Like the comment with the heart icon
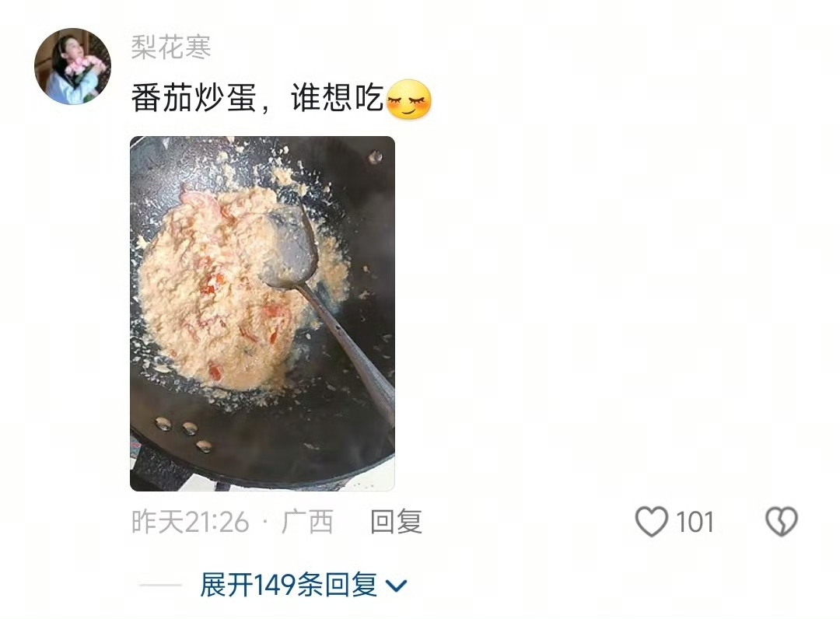The image size is (840, 619). [x=652, y=521]
